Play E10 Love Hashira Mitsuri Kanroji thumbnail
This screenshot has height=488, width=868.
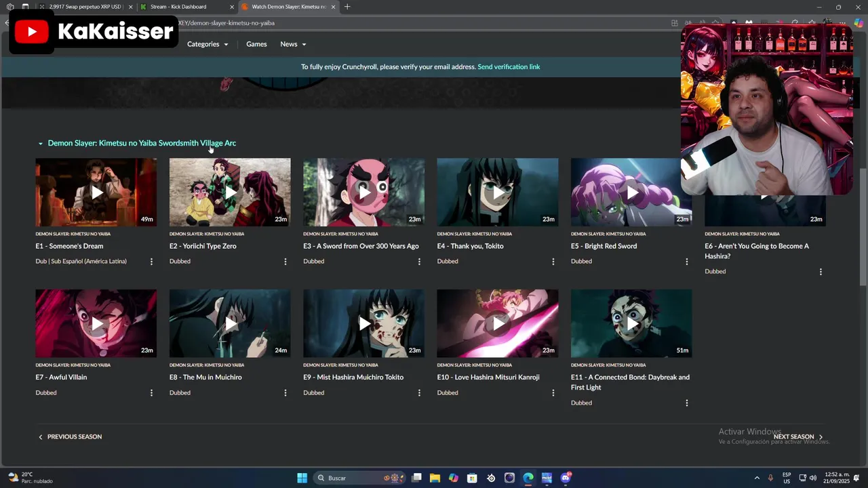coord(498,323)
